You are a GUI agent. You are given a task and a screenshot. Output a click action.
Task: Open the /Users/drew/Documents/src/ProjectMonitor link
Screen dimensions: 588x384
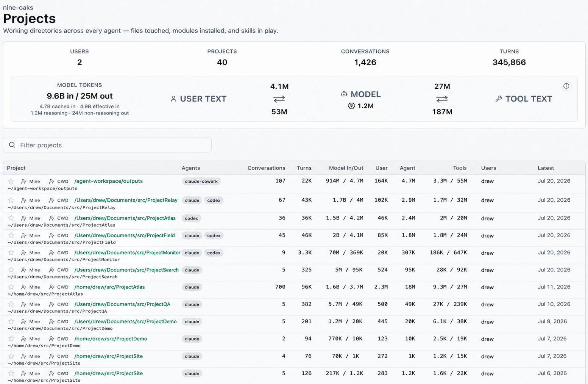point(127,253)
